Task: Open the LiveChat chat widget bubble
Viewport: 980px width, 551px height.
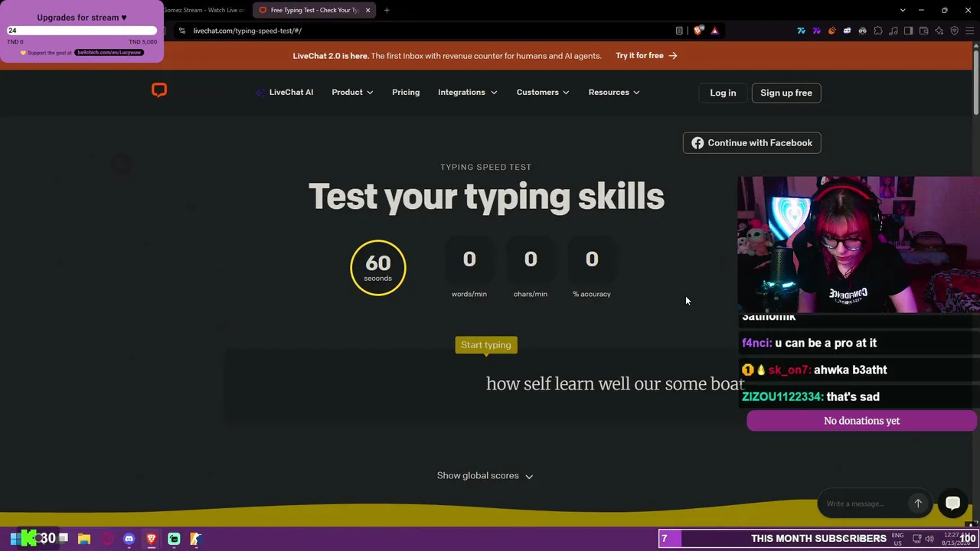Action: [x=952, y=503]
